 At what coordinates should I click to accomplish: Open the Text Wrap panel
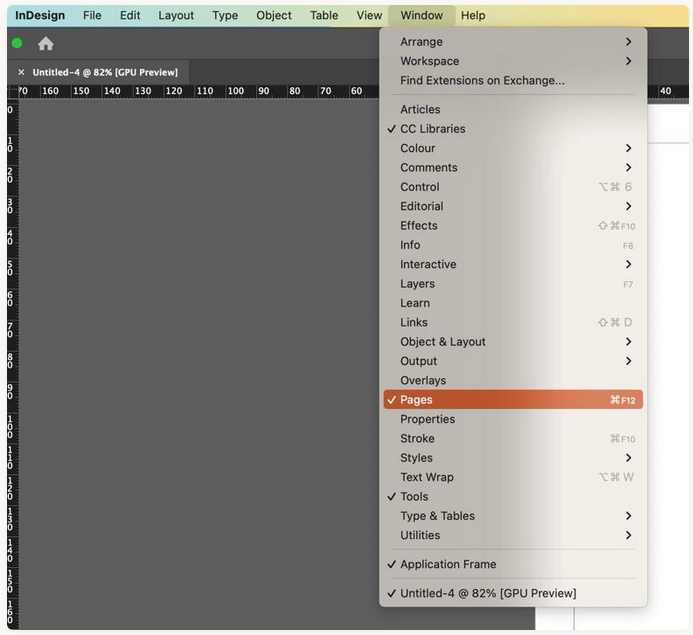point(513,477)
